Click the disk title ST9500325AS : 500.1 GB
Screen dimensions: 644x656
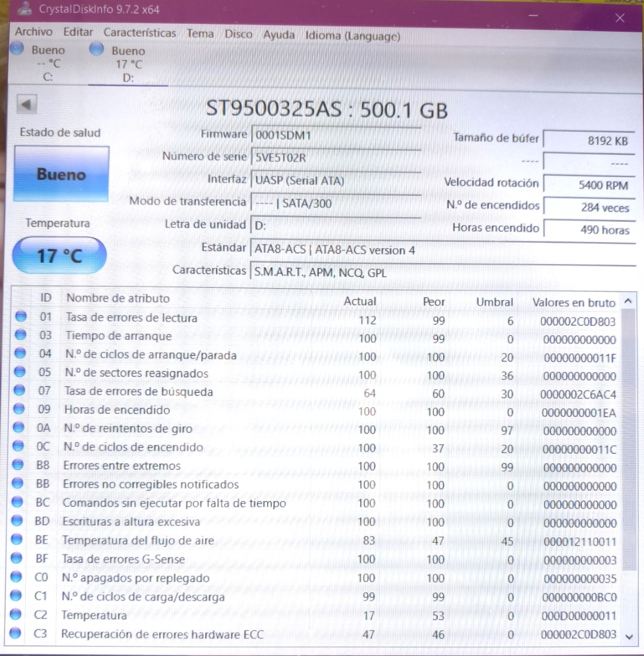(x=327, y=109)
